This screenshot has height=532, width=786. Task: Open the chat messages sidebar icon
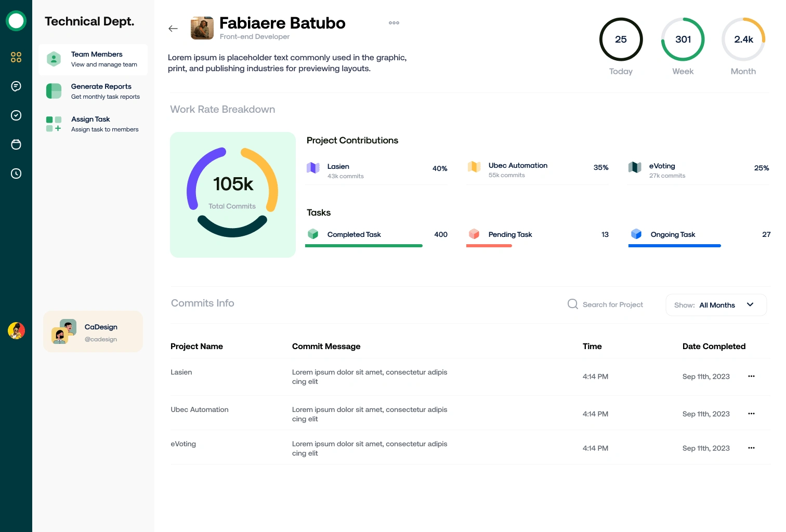(x=16, y=86)
